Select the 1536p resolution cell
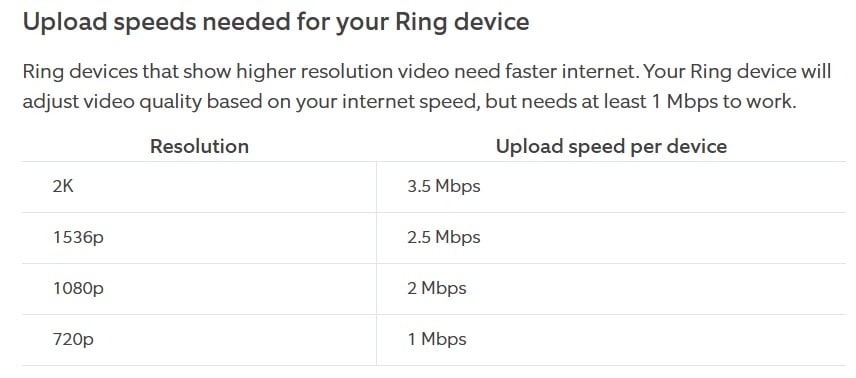Viewport: 856px width, 378px height. (199, 238)
